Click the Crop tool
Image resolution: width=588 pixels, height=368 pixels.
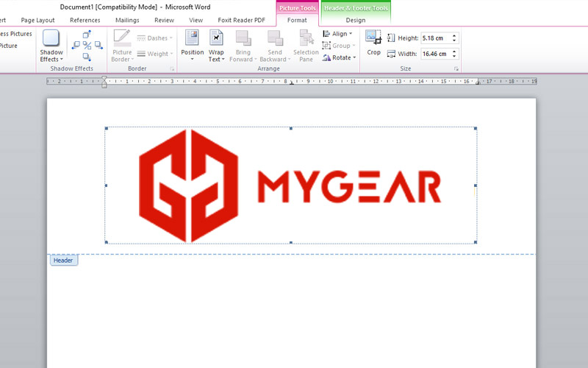(x=373, y=43)
